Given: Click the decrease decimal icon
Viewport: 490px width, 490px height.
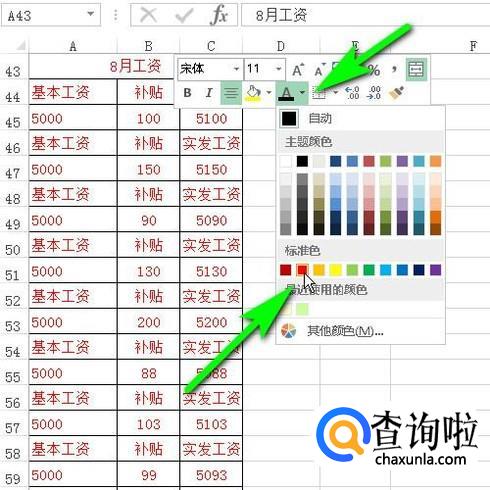Looking at the screenshot, I should (374, 93).
